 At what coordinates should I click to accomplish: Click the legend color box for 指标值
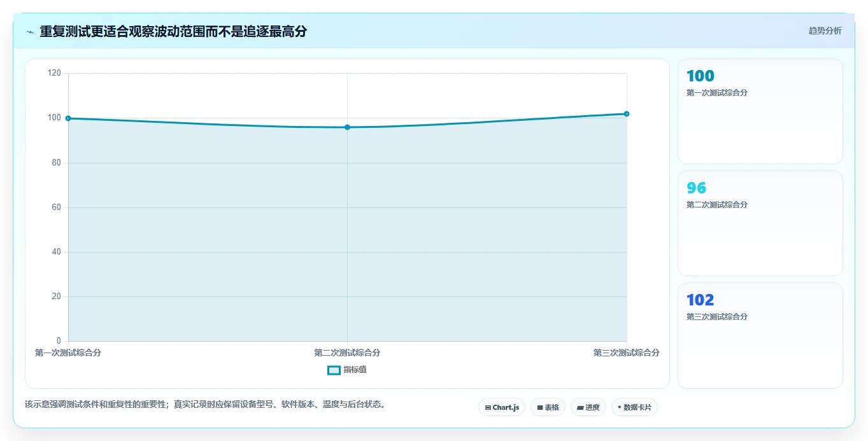click(334, 370)
